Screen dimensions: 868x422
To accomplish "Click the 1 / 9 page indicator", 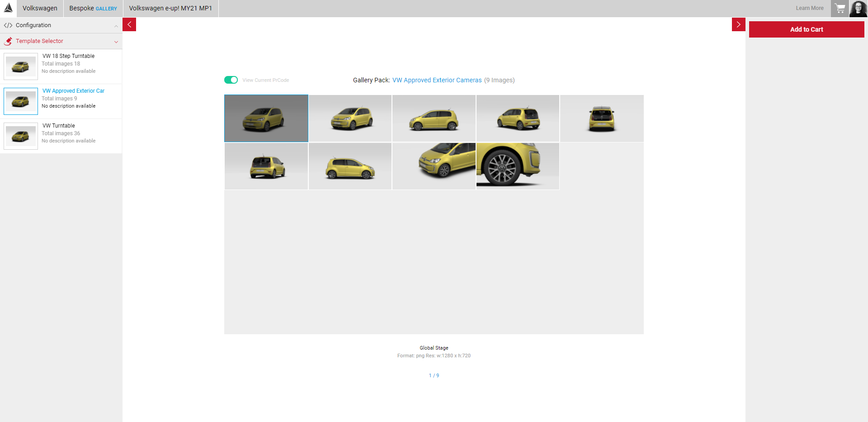I will click(434, 375).
